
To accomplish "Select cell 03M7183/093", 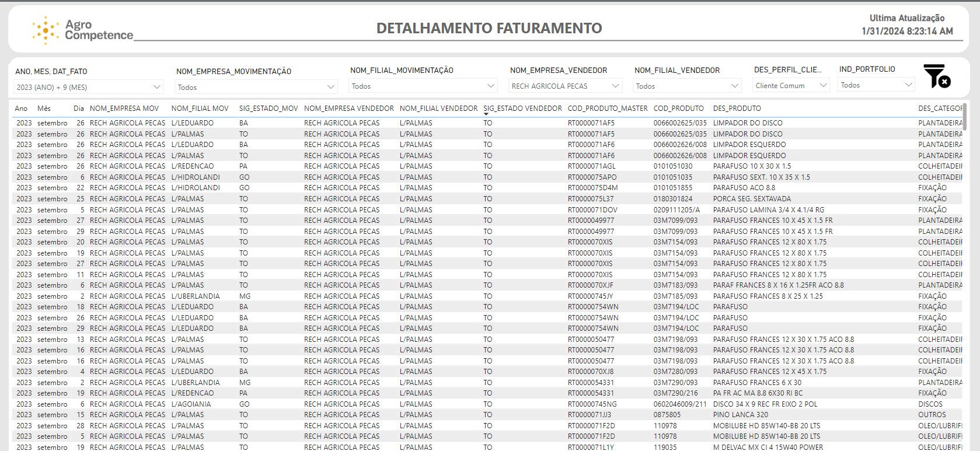I will pos(675,285).
